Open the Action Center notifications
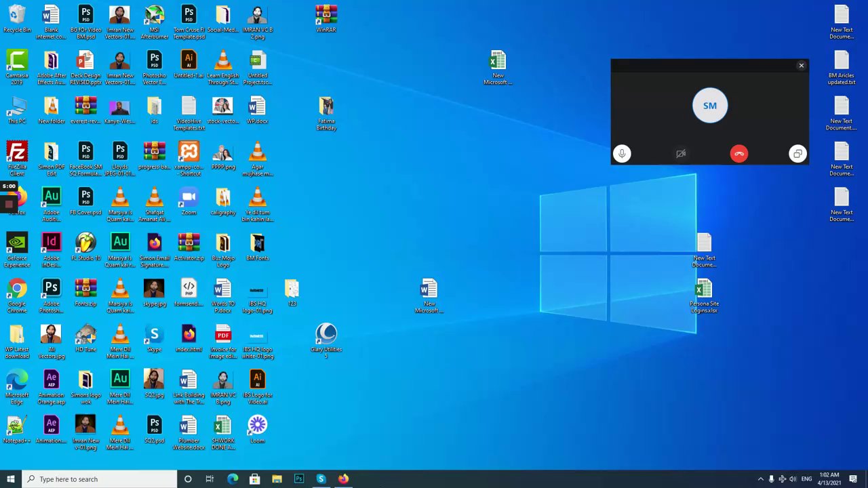Screen dimensions: 868x488 pos(853,479)
